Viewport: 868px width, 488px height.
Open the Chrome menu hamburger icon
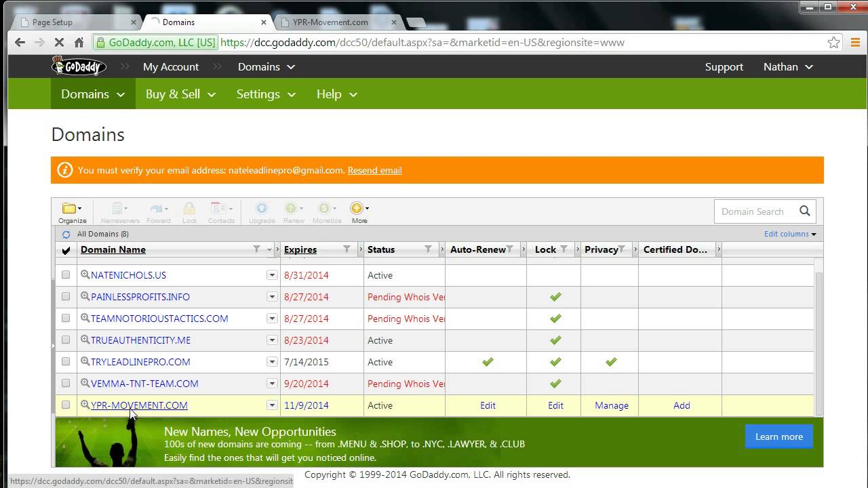(856, 42)
